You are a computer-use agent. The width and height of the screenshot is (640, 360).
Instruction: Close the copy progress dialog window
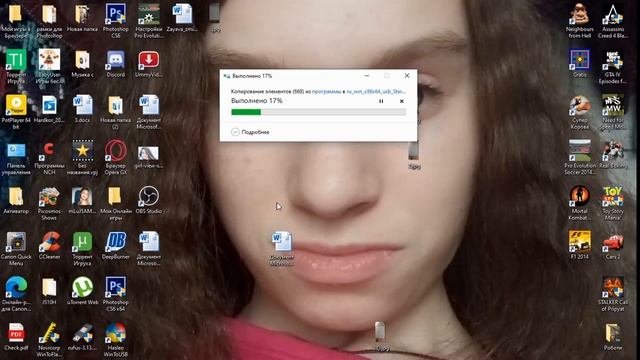407,76
